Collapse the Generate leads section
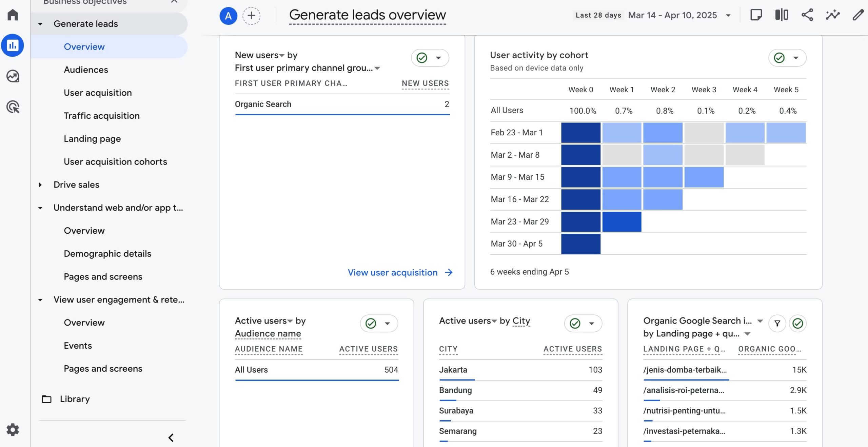 click(40, 24)
